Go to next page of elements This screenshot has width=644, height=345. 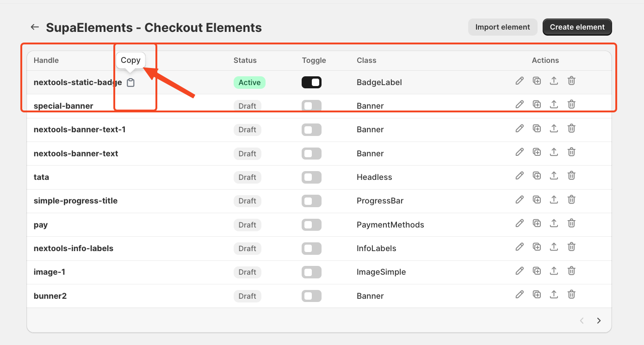coord(599,320)
